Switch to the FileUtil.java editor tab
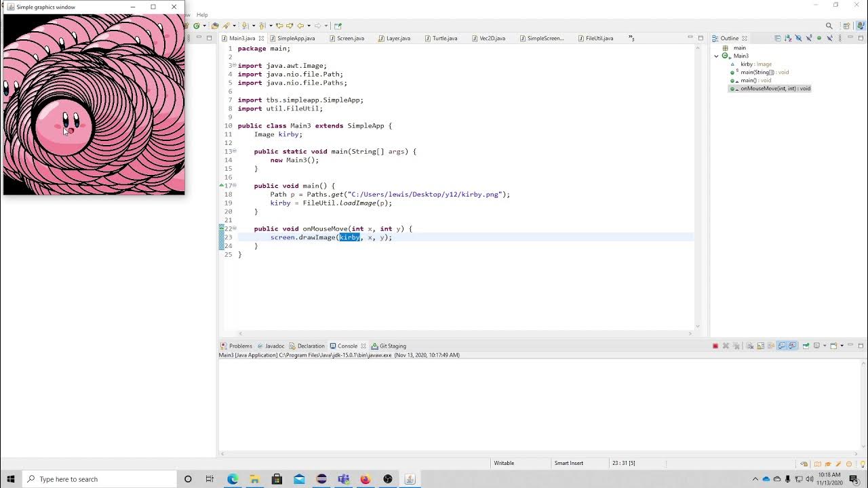 coord(595,39)
